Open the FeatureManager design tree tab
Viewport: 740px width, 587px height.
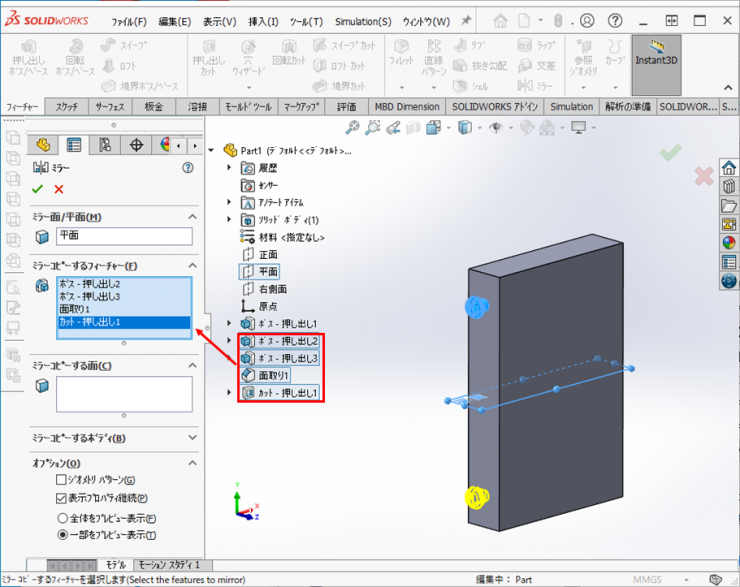pyautogui.click(x=44, y=145)
